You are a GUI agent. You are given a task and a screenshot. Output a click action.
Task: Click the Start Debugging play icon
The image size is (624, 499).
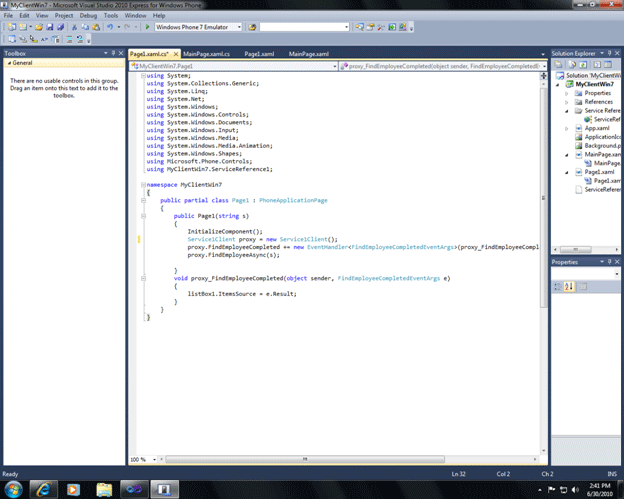pyautogui.click(x=148, y=28)
